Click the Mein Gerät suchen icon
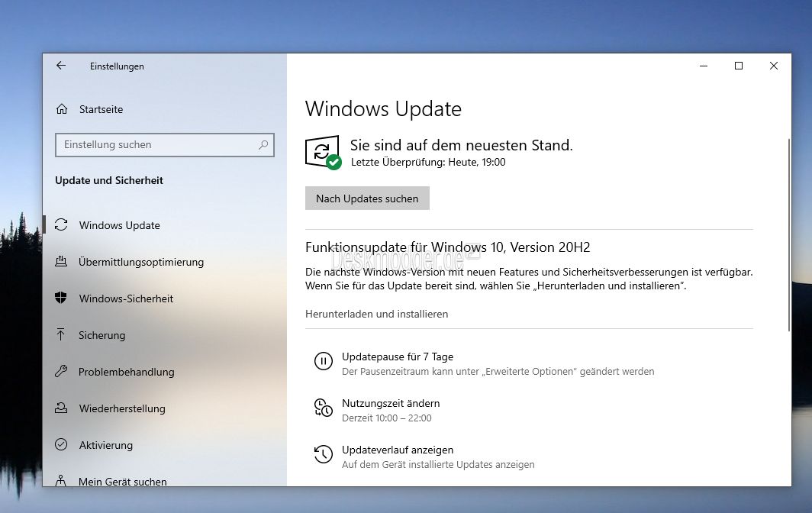Viewport: 812px width, 513px height. (x=60, y=480)
